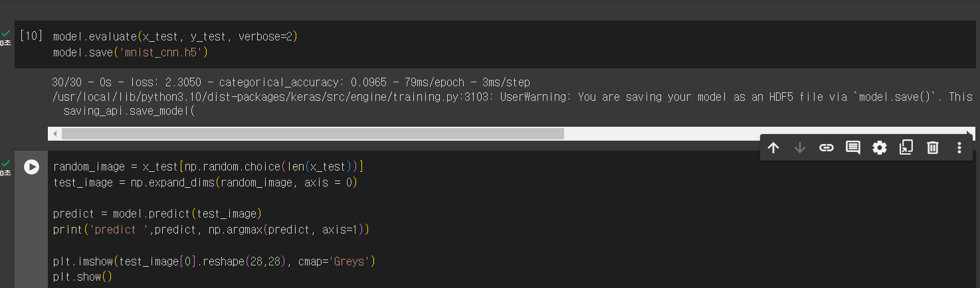This screenshot has width=980, height=288.
Task: Click the output horizontal scrollbar thumb
Action: (x=312, y=133)
